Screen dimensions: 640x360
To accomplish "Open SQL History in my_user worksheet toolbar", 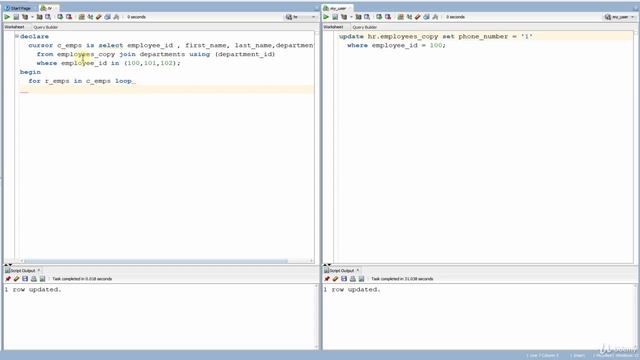I will (427, 17).
